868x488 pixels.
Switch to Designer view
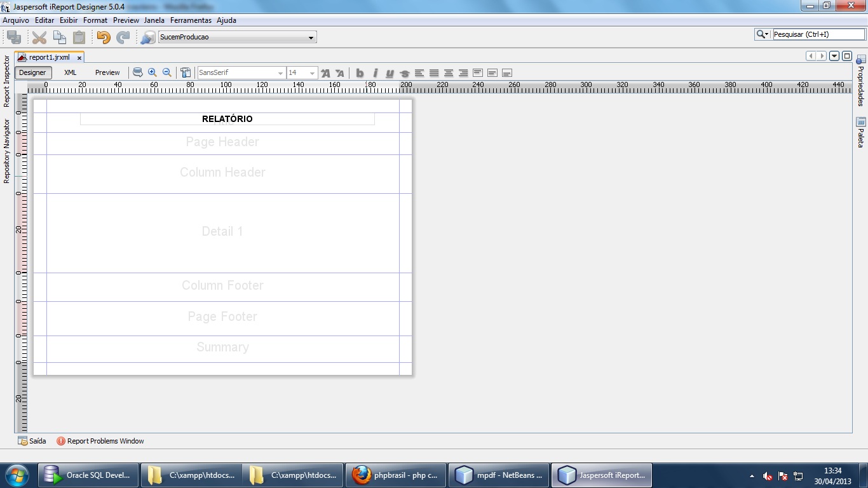pyautogui.click(x=32, y=72)
